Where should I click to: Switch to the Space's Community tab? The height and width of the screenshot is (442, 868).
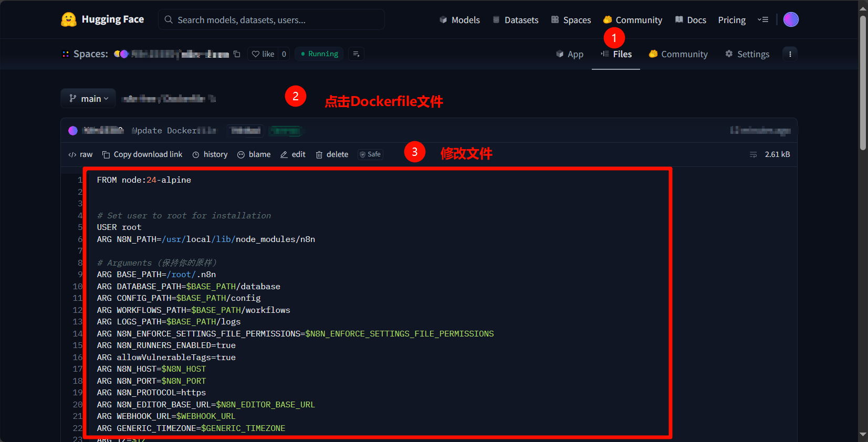[x=678, y=54]
